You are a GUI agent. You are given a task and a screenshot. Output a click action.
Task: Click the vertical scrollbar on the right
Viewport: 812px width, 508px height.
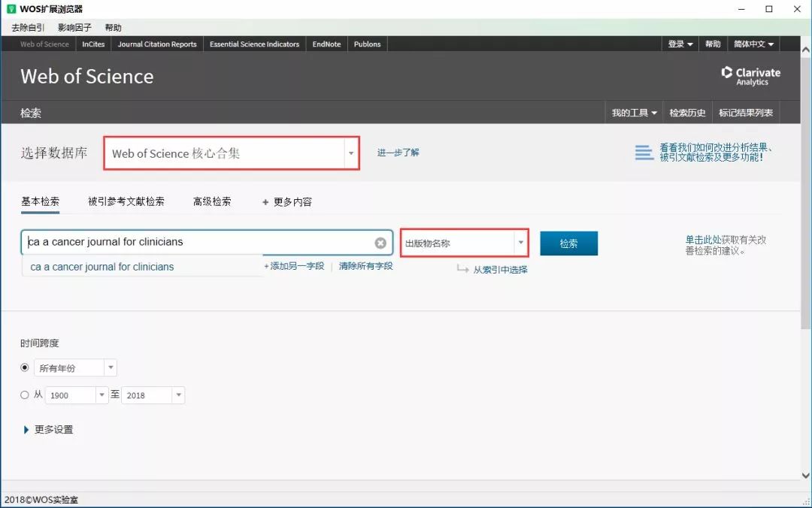coord(806,225)
